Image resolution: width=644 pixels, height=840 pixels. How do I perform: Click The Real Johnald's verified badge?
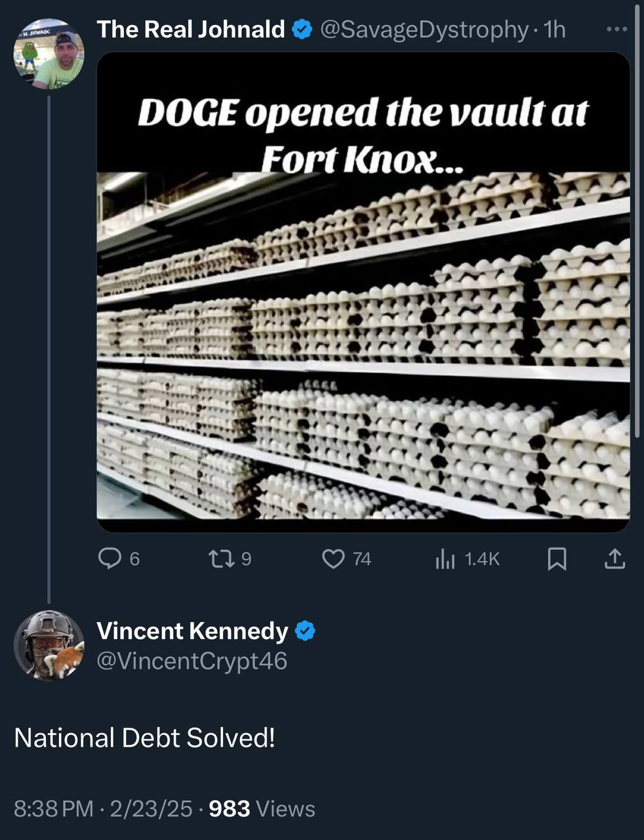click(301, 30)
